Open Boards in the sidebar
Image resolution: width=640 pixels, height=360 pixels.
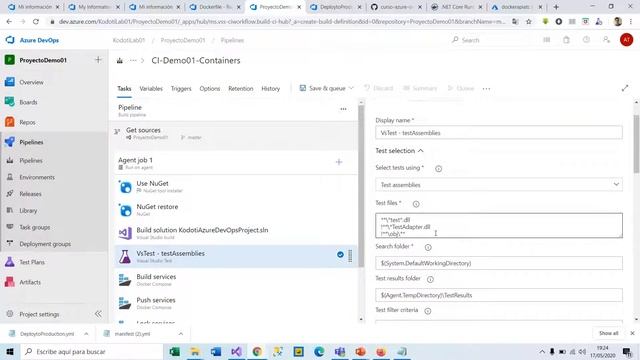(x=28, y=102)
